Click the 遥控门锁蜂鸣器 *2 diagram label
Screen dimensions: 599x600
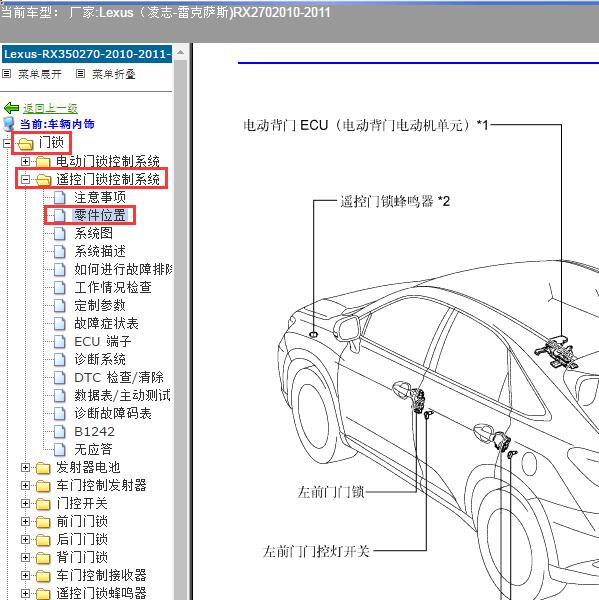coord(395,201)
